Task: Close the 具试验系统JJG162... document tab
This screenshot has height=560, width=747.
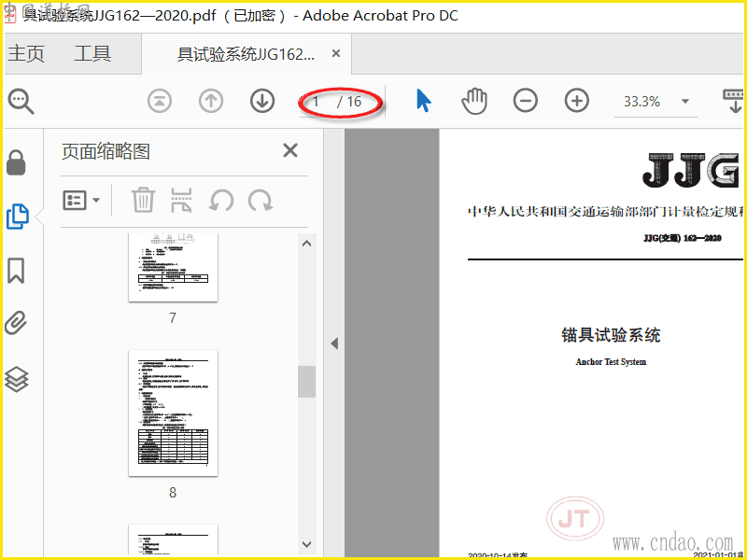Action: pos(336,53)
